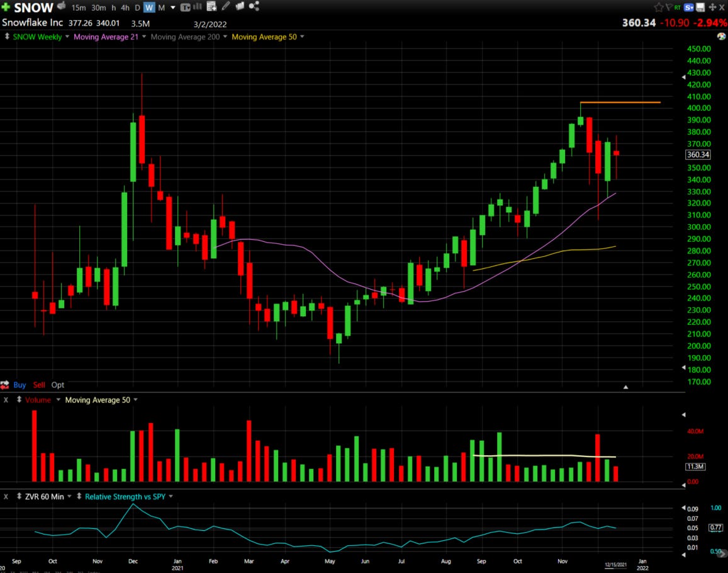Toggle the star favorite icon
The width and height of the screenshot is (728, 573).
pos(658,8)
